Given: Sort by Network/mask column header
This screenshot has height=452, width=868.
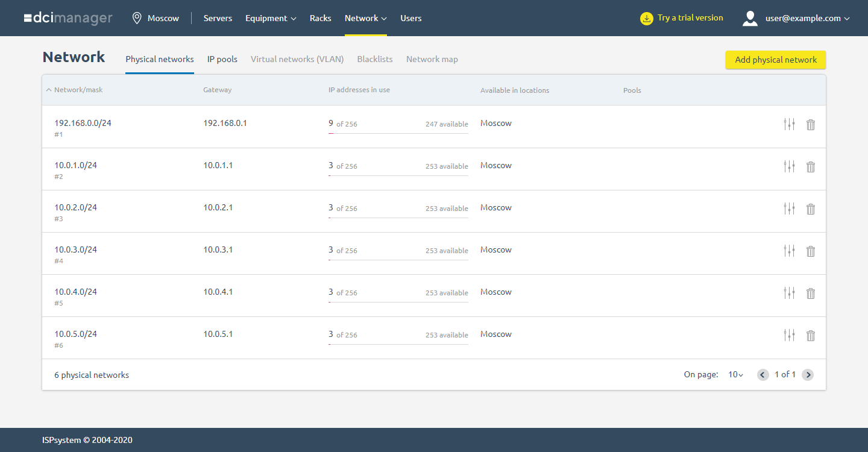Looking at the screenshot, I should click(78, 90).
